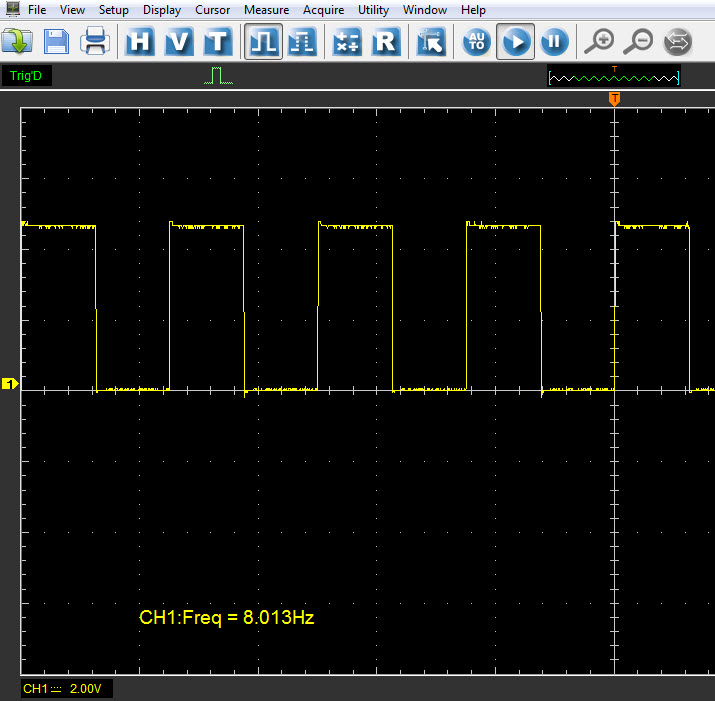This screenshot has height=701, width=715.
Task: Click the open file folder icon
Action: coord(17,42)
